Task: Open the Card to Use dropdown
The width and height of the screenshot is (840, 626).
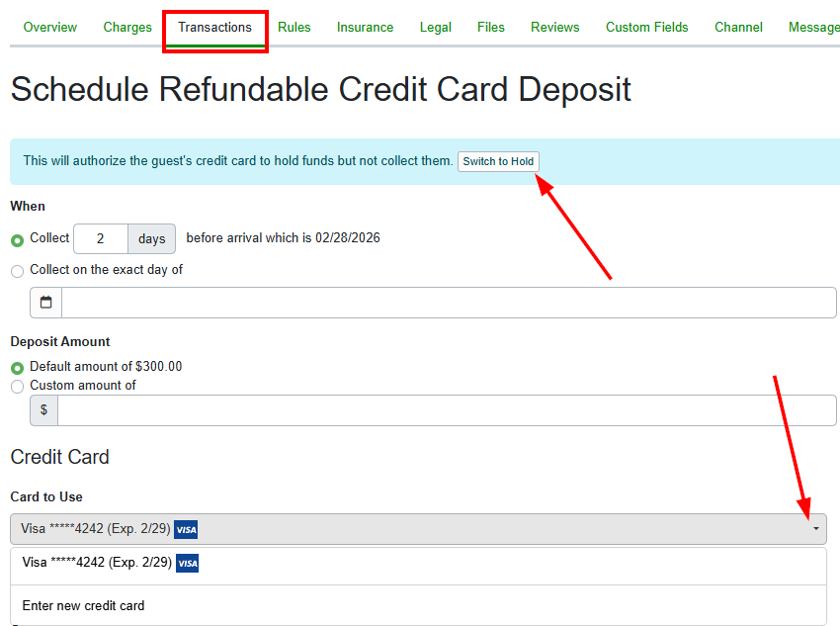Action: (816, 529)
